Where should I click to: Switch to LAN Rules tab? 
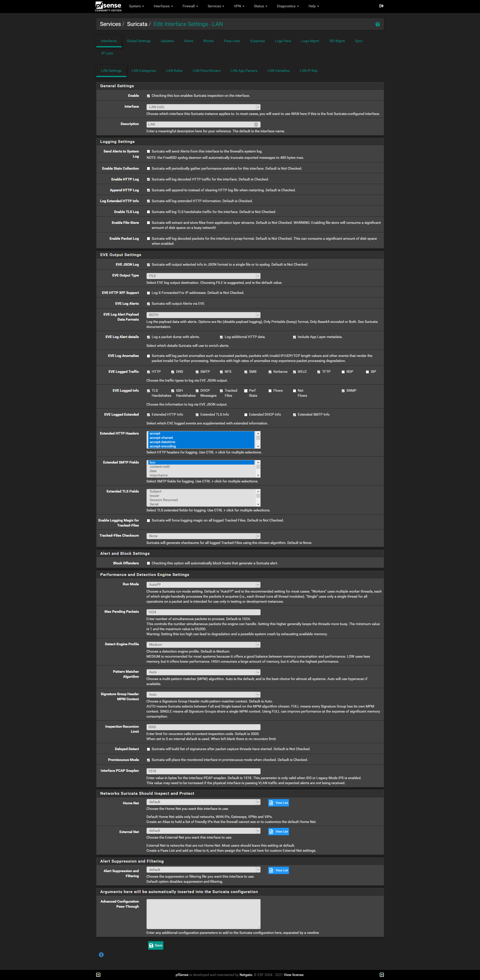click(174, 71)
